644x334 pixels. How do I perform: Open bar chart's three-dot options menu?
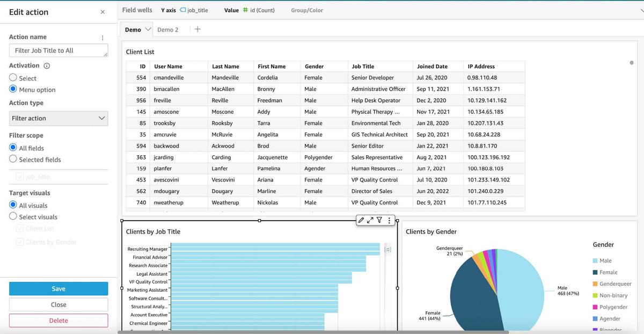(389, 220)
